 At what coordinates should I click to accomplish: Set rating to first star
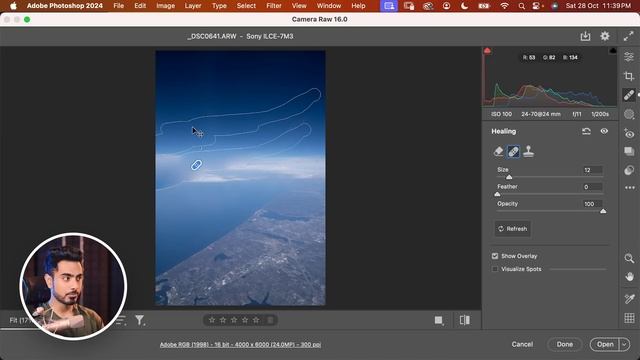tap(212, 320)
